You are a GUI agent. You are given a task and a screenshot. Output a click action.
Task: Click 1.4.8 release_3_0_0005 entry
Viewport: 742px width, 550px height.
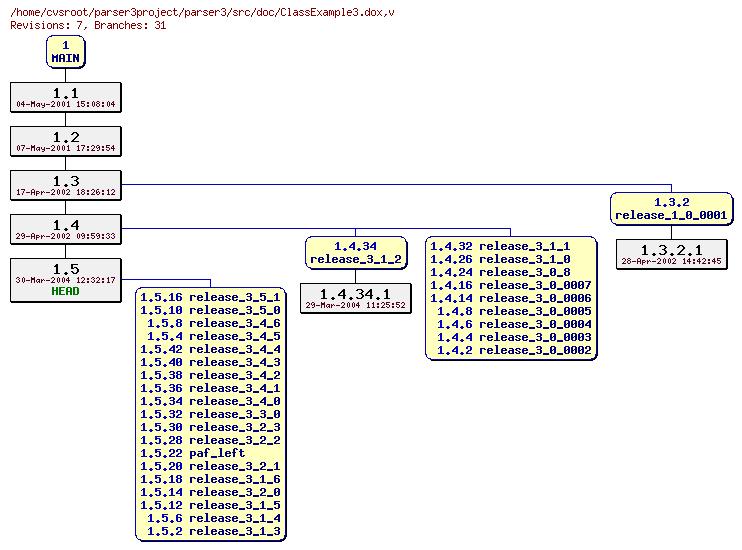pos(514,311)
